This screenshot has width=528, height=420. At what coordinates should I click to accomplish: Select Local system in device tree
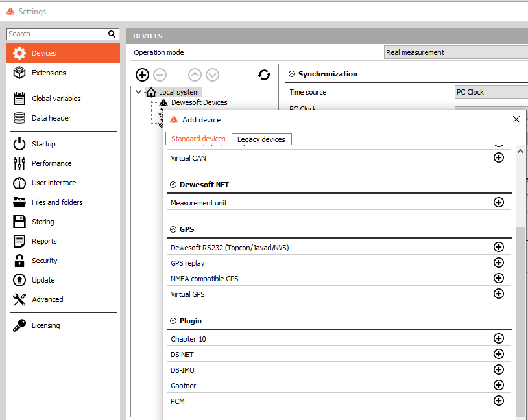coord(179,92)
